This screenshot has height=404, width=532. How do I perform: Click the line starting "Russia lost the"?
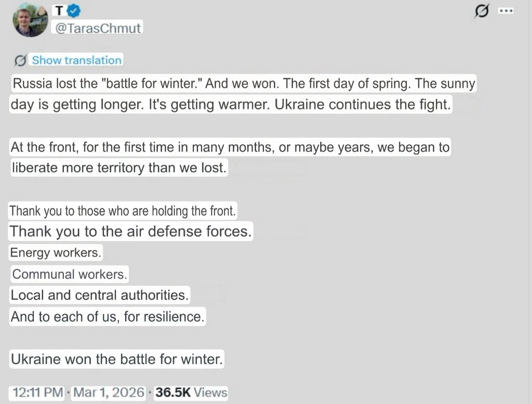243,84
